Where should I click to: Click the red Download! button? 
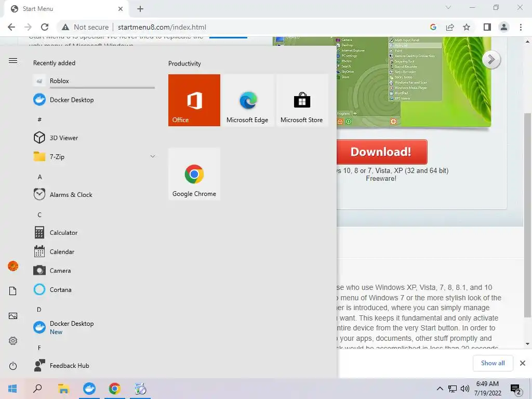coord(382,152)
